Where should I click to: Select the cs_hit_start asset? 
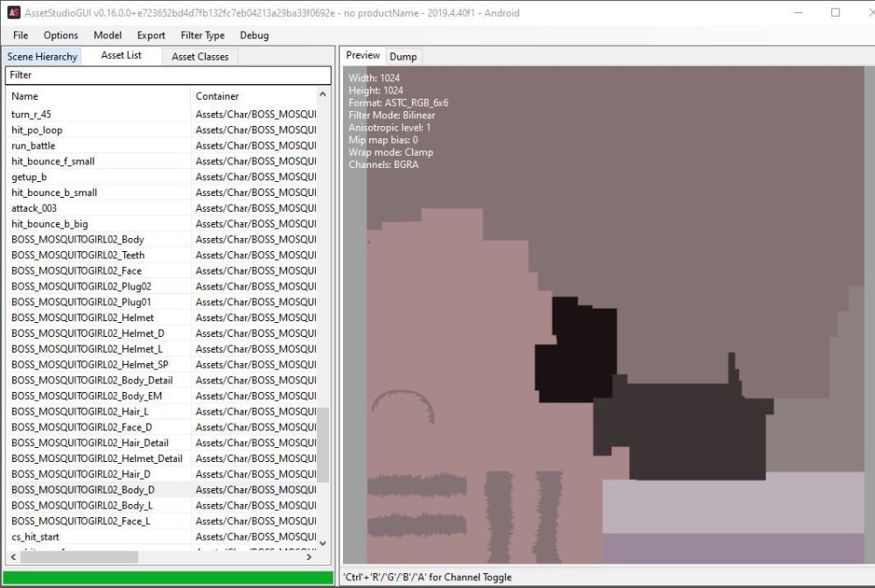click(36, 536)
